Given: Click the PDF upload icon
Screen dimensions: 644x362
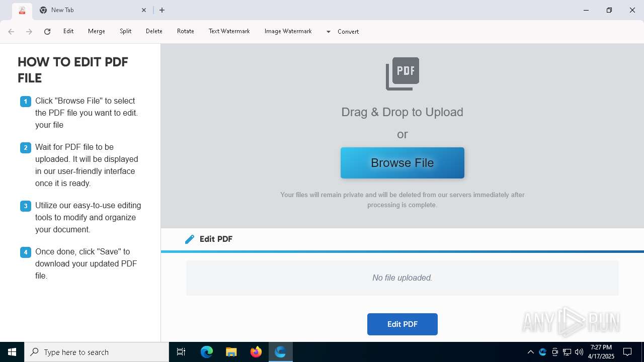Looking at the screenshot, I should (403, 73).
